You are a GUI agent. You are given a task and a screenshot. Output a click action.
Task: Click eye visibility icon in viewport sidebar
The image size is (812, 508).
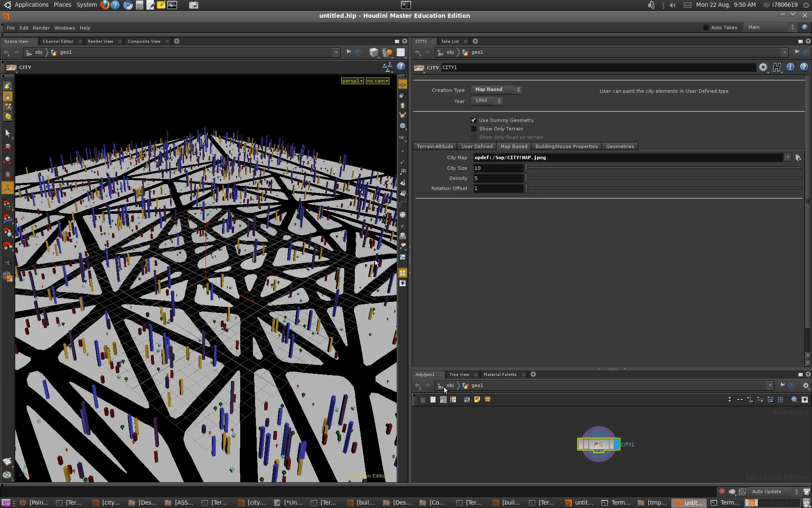403,284
